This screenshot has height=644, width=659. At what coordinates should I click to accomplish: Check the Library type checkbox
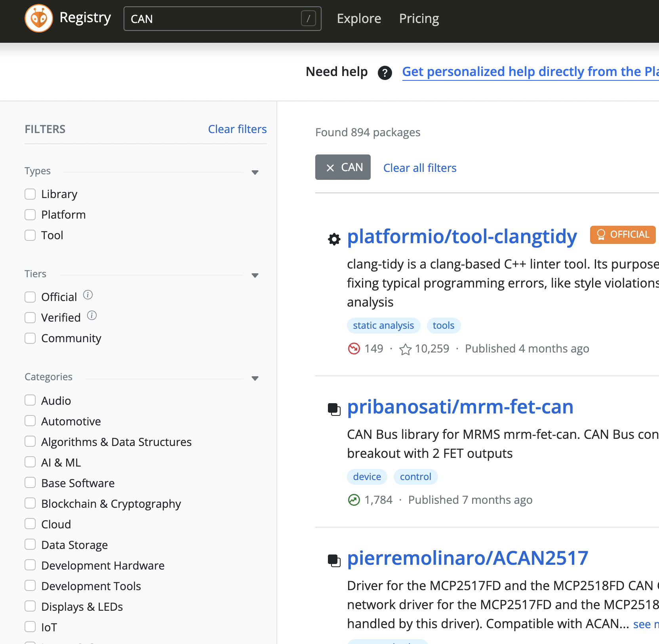tap(30, 194)
